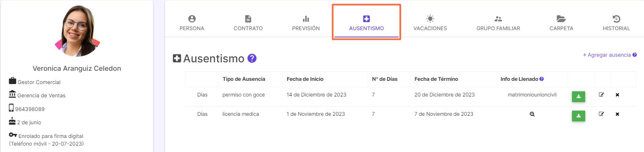This screenshot has height=152, width=644.
Task: Click help icon next to Agregar ausencia
Action: 635,55
